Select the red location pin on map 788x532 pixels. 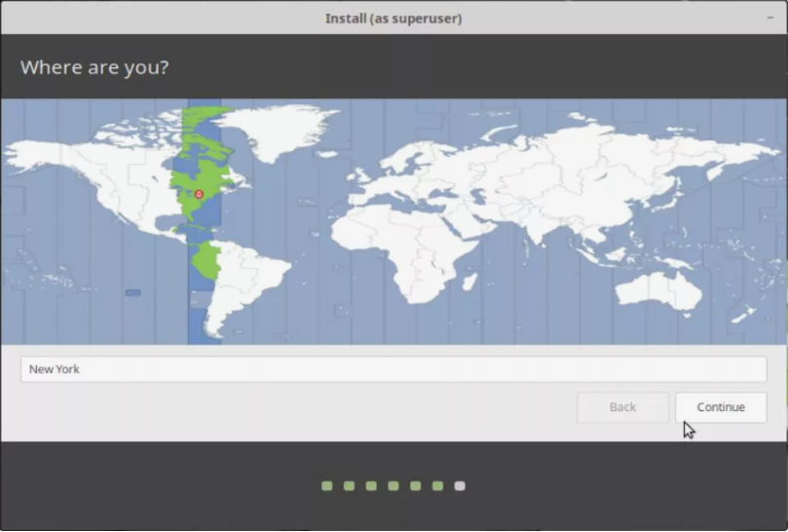coord(199,194)
